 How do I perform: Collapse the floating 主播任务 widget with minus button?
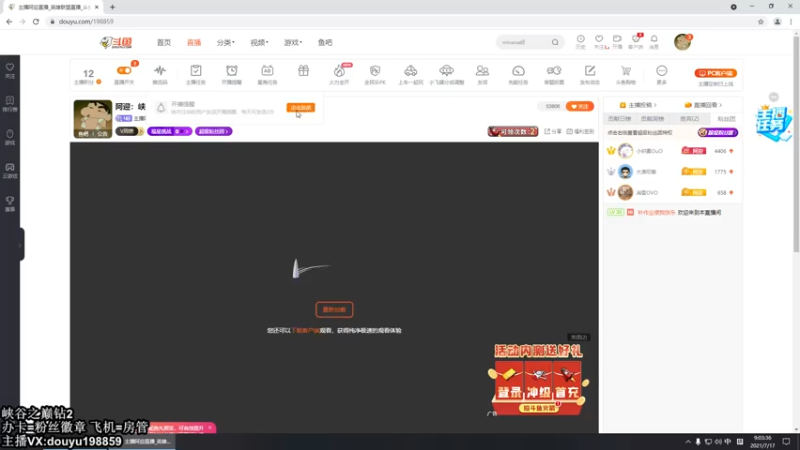click(x=774, y=97)
